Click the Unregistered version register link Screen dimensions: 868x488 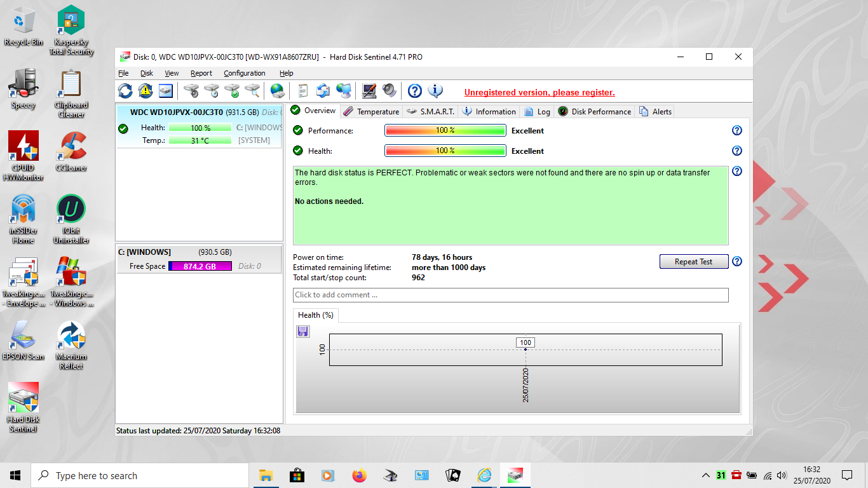(539, 93)
